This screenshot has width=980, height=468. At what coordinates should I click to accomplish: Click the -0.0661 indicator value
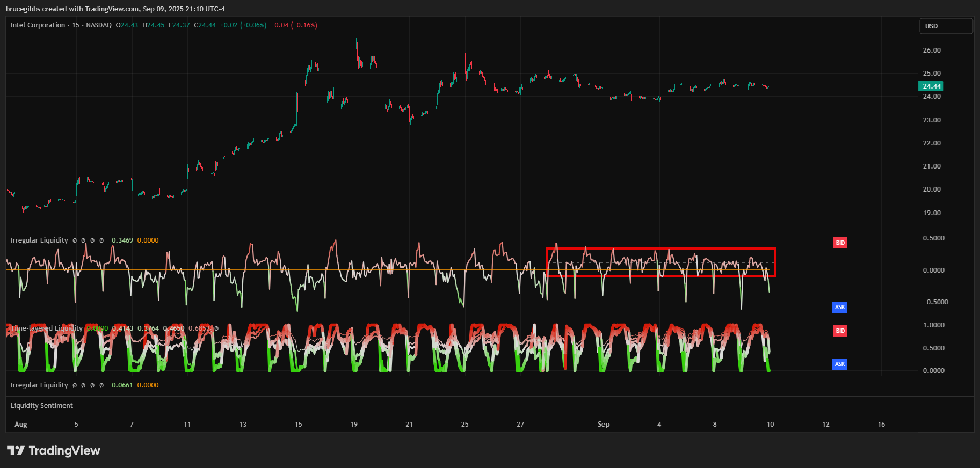tap(121, 385)
